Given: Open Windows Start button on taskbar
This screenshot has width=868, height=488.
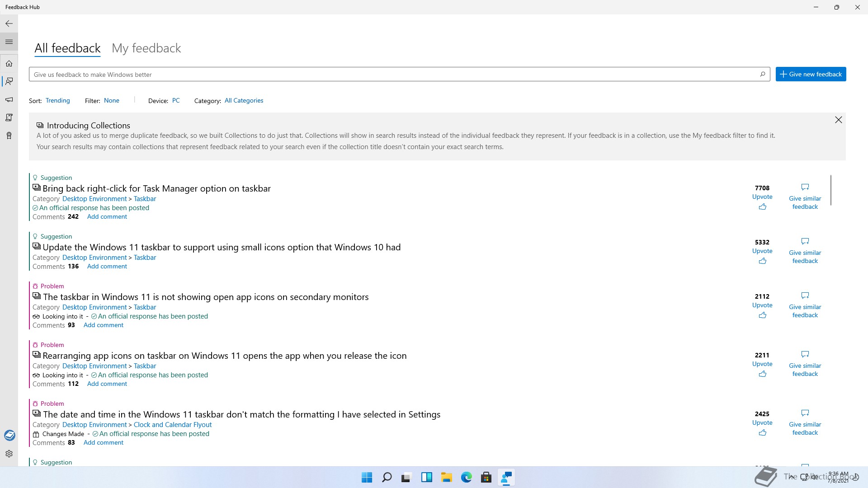Looking at the screenshot, I should (367, 477).
